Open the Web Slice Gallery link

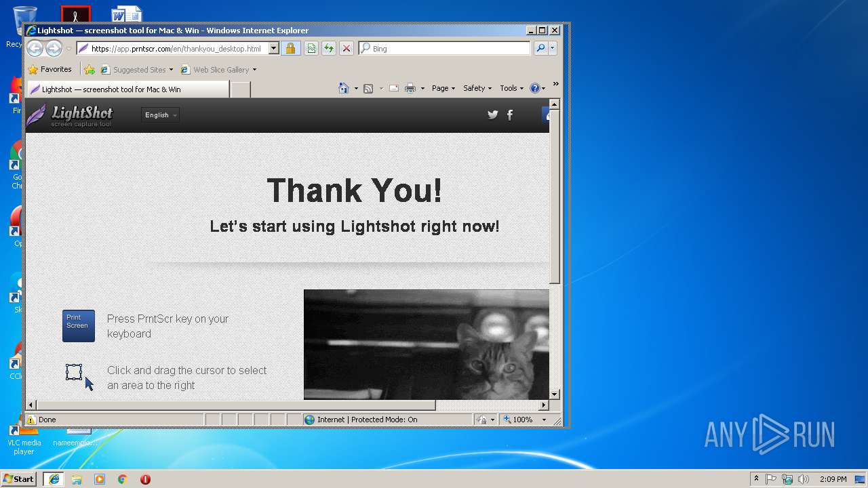point(218,69)
